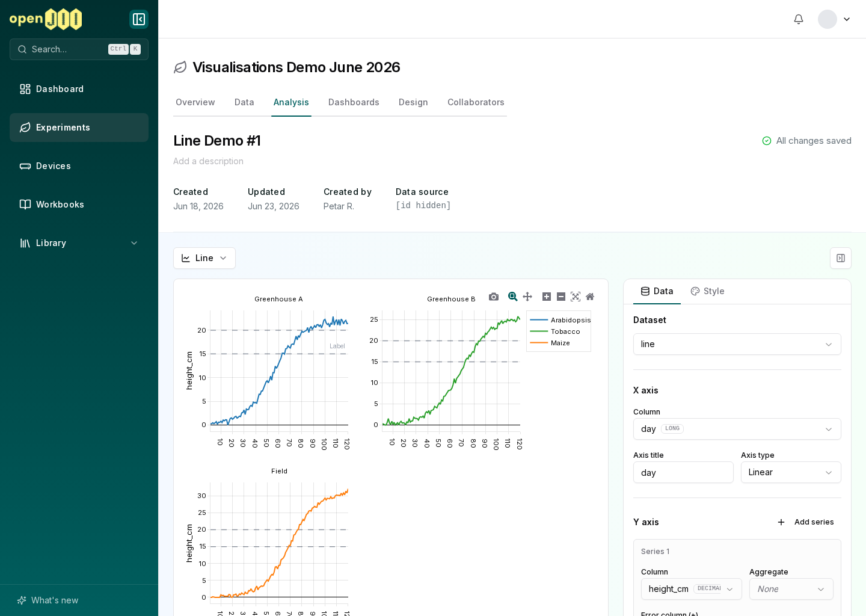The image size is (866, 616).
Task: Click Add series button
Action: [x=806, y=522]
